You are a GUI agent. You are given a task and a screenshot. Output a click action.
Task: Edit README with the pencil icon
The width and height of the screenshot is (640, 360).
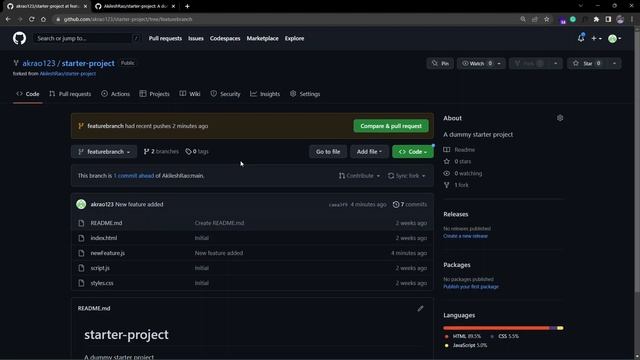(x=420, y=309)
